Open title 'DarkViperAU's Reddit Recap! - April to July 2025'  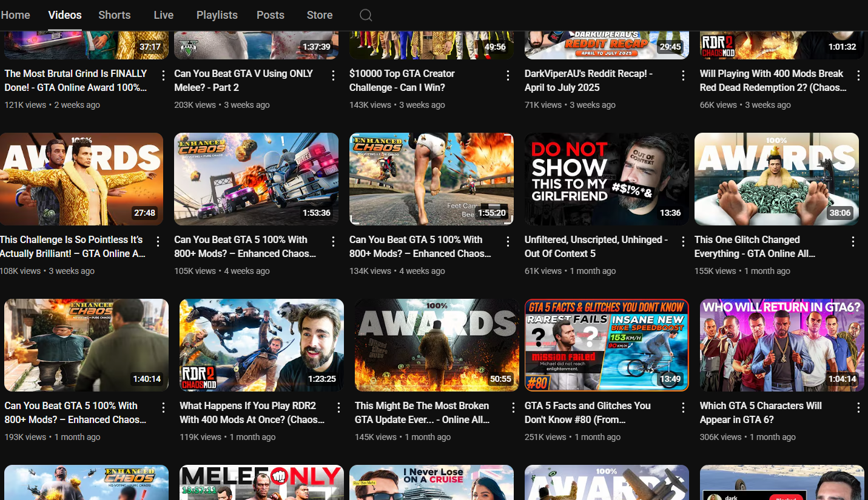(x=588, y=81)
